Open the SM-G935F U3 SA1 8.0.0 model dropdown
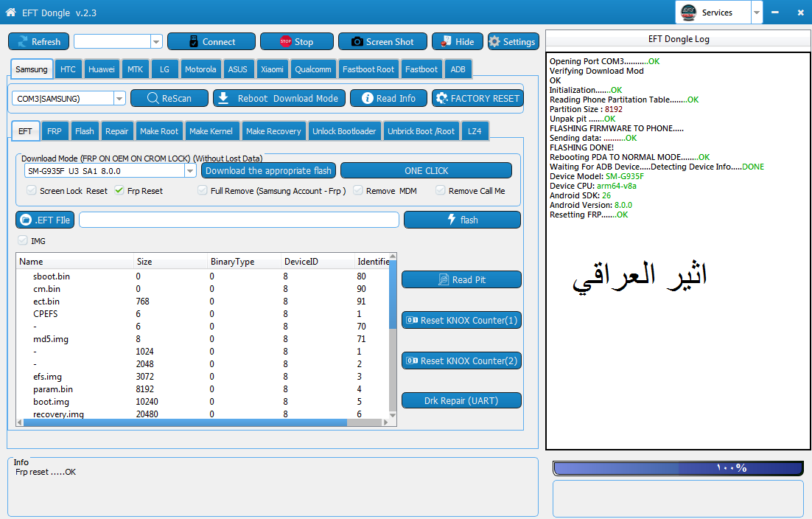This screenshot has width=812, height=519. (190, 171)
